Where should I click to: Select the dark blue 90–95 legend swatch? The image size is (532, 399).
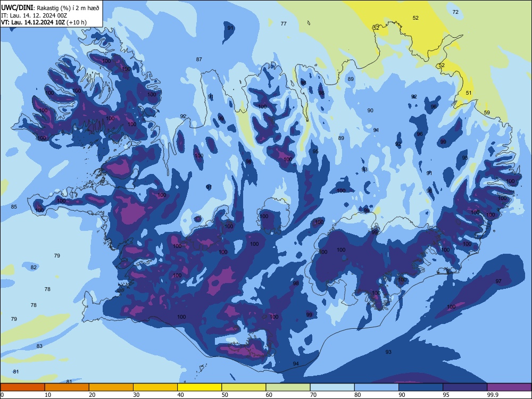click(421, 387)
